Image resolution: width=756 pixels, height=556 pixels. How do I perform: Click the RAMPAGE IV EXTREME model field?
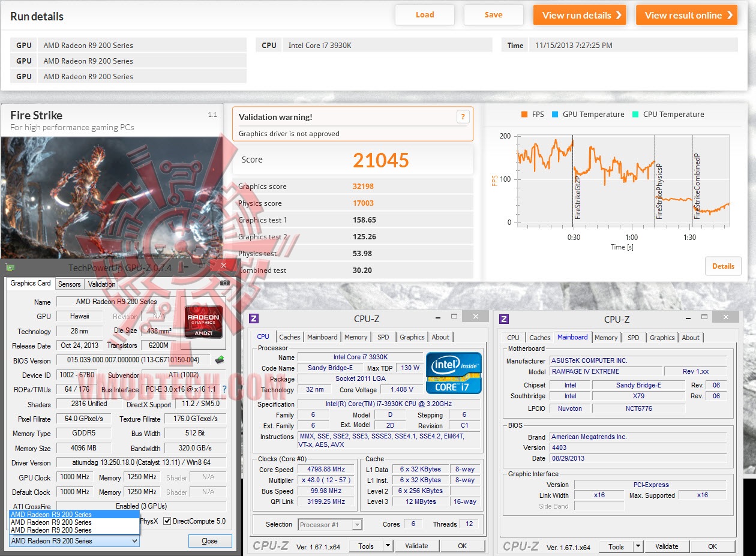606,371
